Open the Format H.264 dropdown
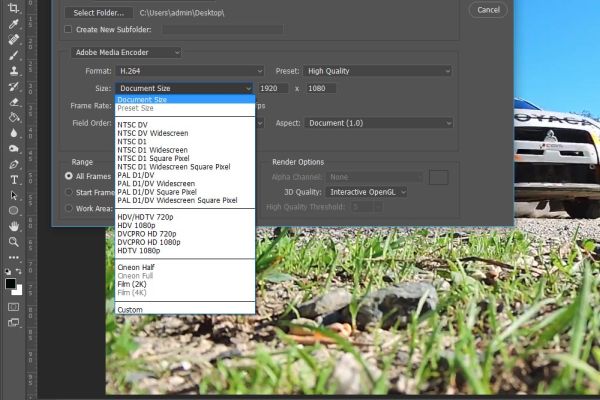This screenshot has height=400, width=600. coord(189,71)
